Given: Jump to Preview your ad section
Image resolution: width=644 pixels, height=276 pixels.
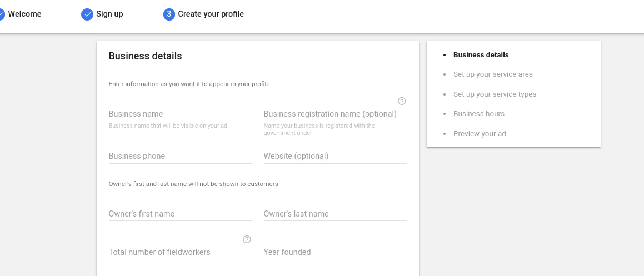Looking at the screenshot, I should pyautogui.click(x=480, y=133).
